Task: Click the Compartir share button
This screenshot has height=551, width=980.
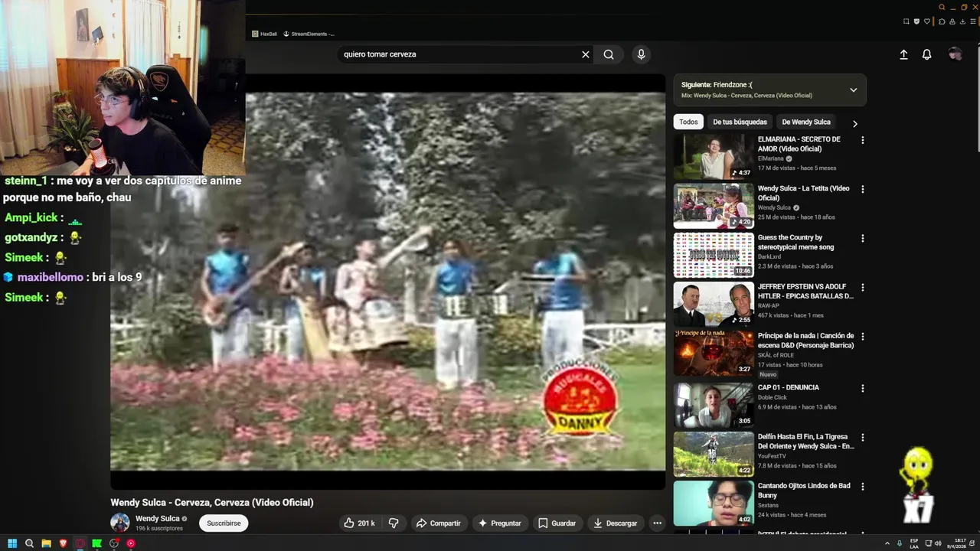Action: point(438,523)
